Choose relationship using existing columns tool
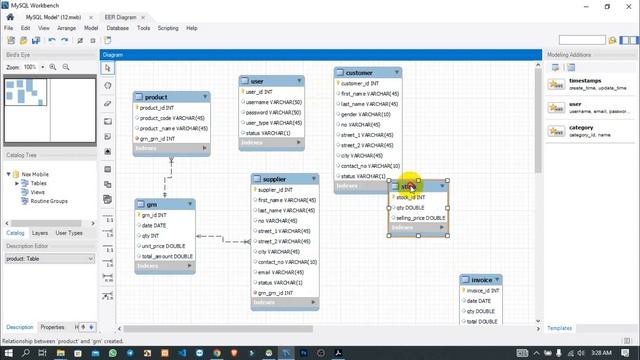The width and height of the screenshot is (640, 360). pyautogui.click(x=108, y=296)
